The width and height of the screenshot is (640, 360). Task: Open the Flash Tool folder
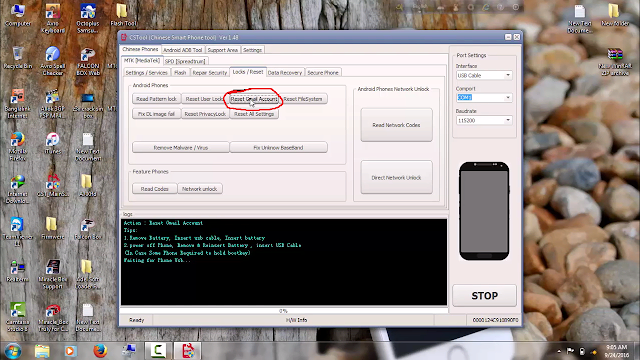(x=123, y=16)
